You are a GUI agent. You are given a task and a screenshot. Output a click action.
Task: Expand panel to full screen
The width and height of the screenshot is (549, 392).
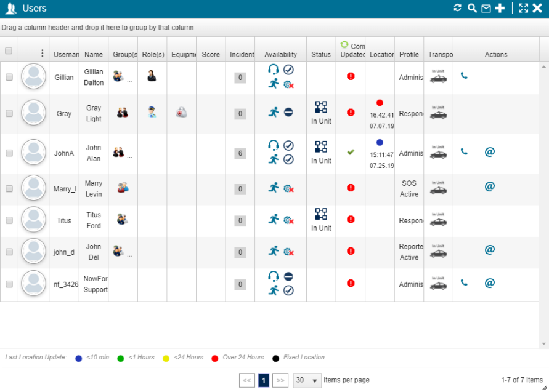tap(523, 8)
